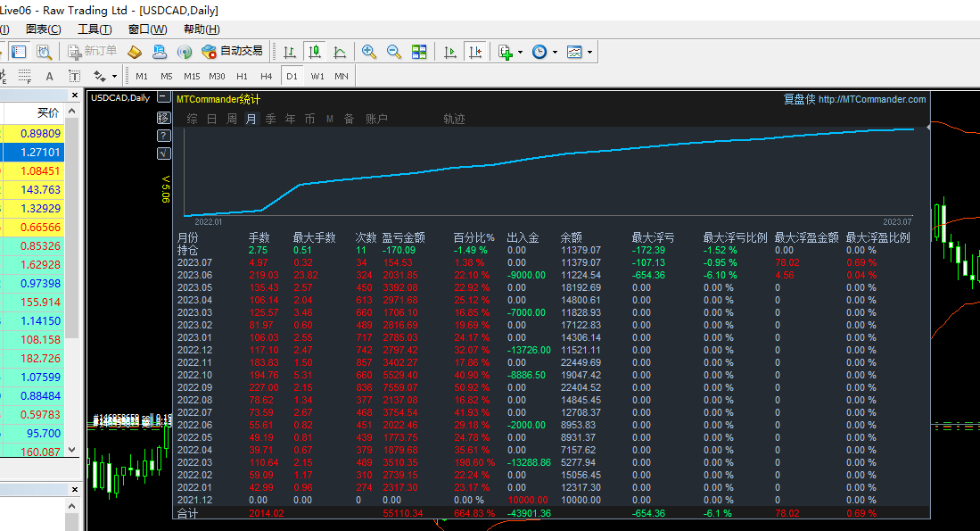Viewport: 980px width, 531px height.
Task: Switch chart to candlestick display
Action: pos(314,52)
